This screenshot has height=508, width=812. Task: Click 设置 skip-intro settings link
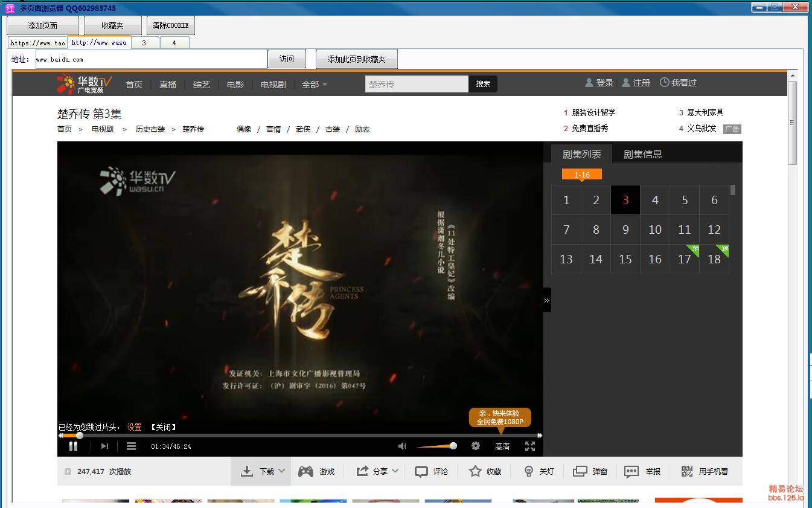pos(134,427)
